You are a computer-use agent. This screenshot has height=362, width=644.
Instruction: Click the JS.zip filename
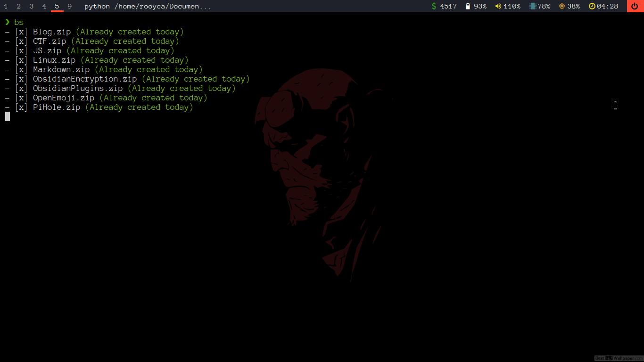tap(47, 51)
